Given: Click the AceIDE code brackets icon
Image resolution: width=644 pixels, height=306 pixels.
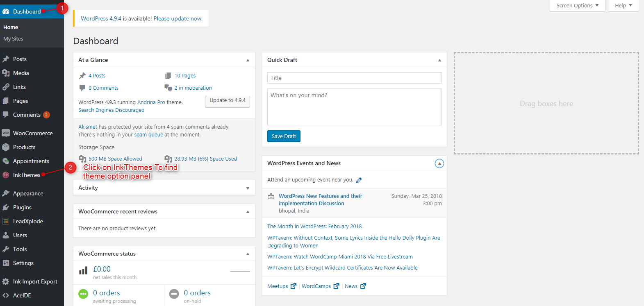Looking at the screenshot, I should (6, 295).
